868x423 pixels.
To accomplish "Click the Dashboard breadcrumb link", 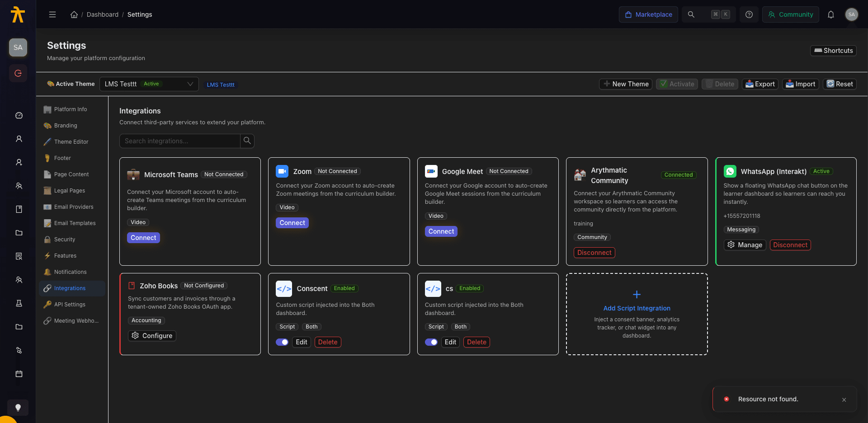I will pyautogui.click(x=103, y=14).
